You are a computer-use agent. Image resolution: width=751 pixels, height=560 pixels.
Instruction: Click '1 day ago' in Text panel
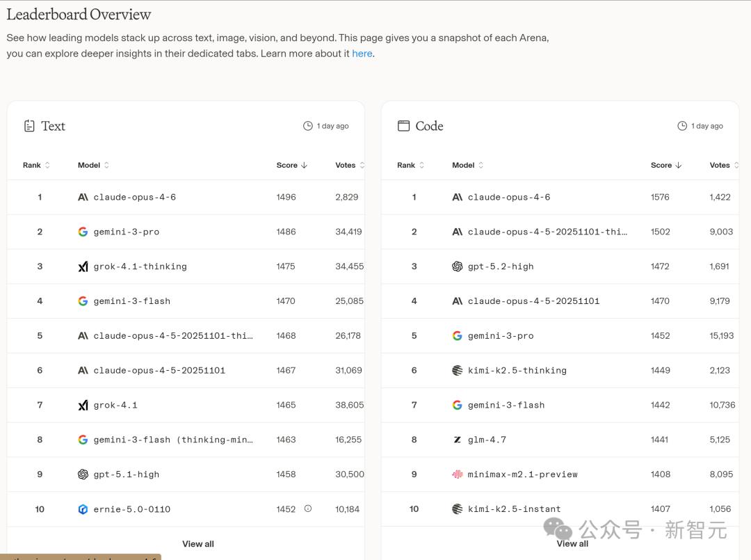coord(333,126)
